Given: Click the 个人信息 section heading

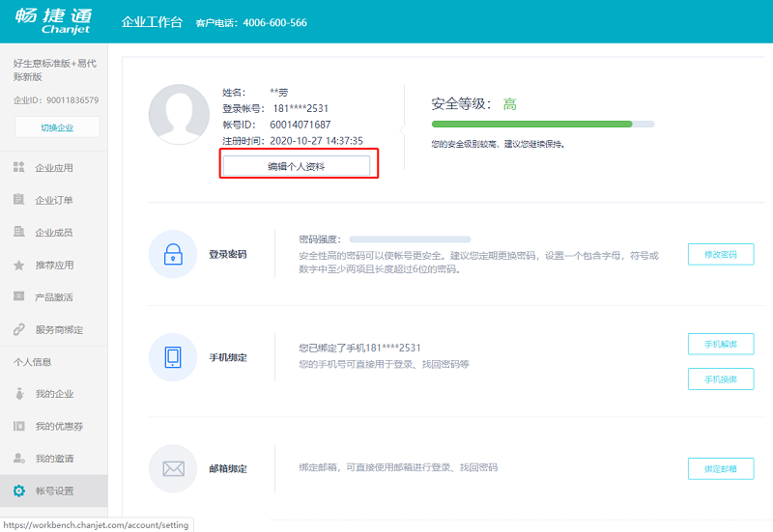Looking at the screenshot, I should click(x=33, y=362).
